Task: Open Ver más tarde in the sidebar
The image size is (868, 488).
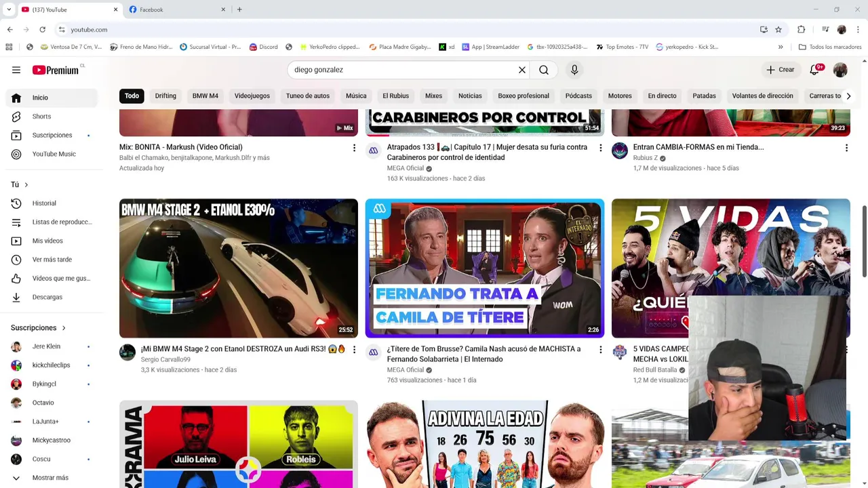Action: click(52, 260)
